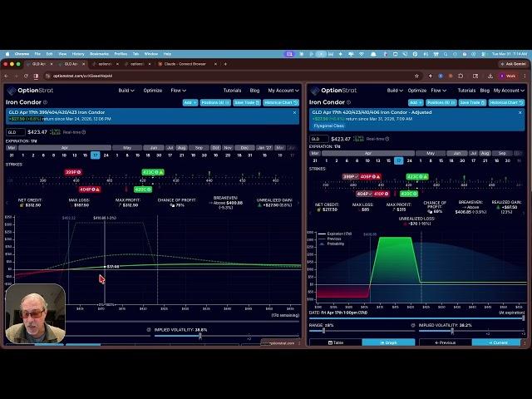Select the 423C strike marker in the left window
This screenshot has width=532, height=399.
point(152,172)
